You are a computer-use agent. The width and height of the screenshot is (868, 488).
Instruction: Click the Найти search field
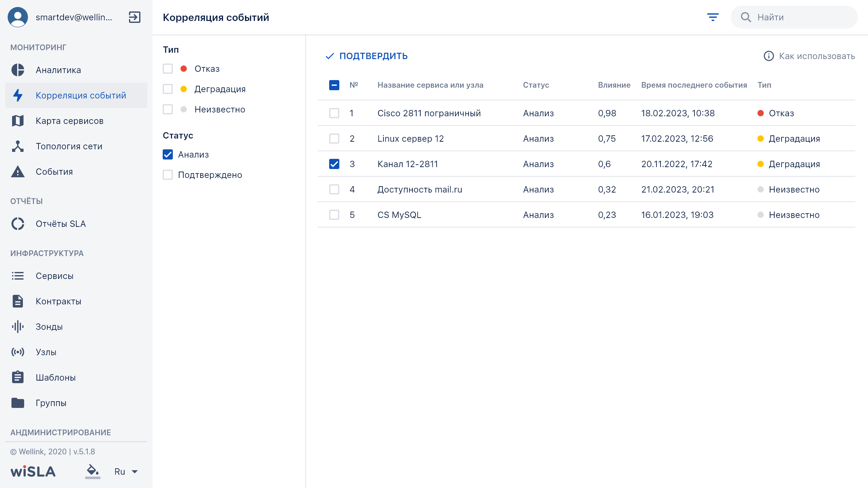pyautogui.click(x=794, y=17)
